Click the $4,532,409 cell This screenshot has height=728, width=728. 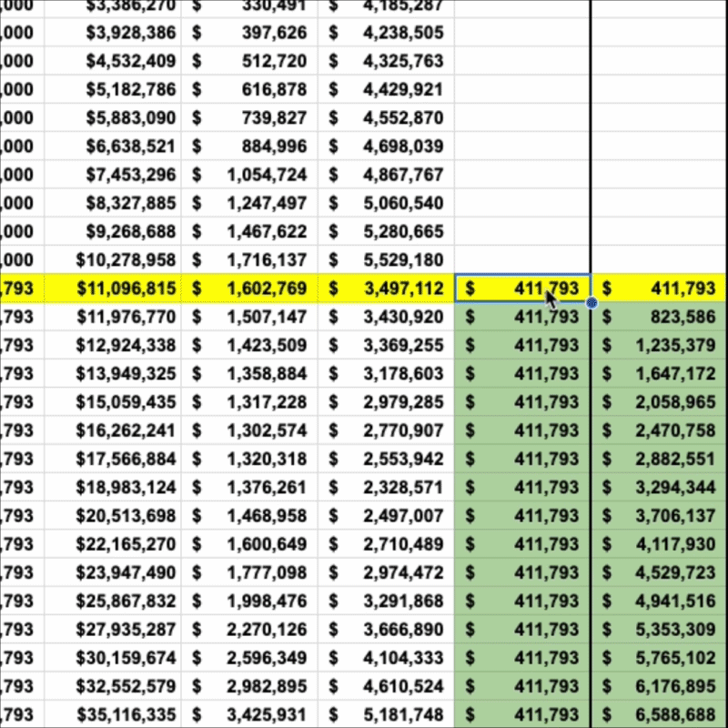(x=113, y=61)
